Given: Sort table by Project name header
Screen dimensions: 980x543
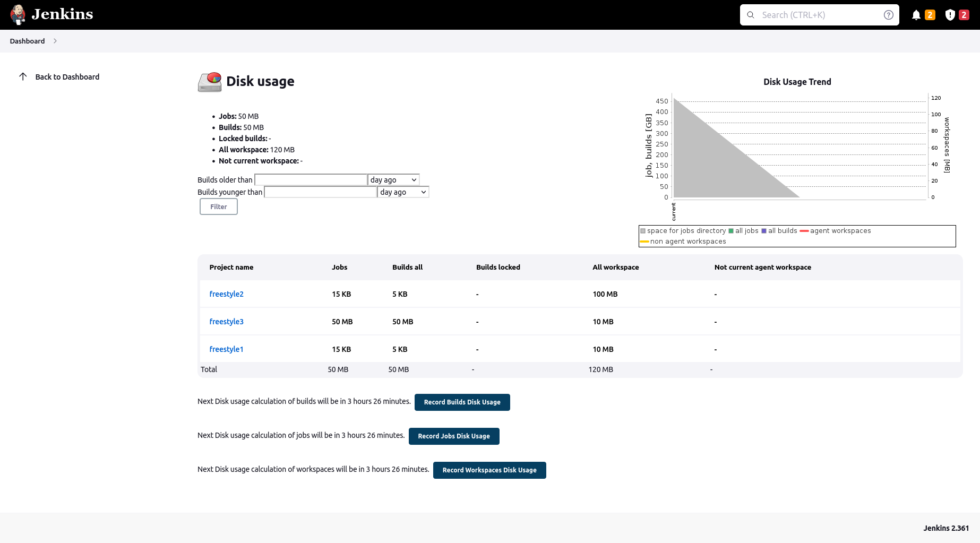Looking at the screenshot, I should 231,267.
